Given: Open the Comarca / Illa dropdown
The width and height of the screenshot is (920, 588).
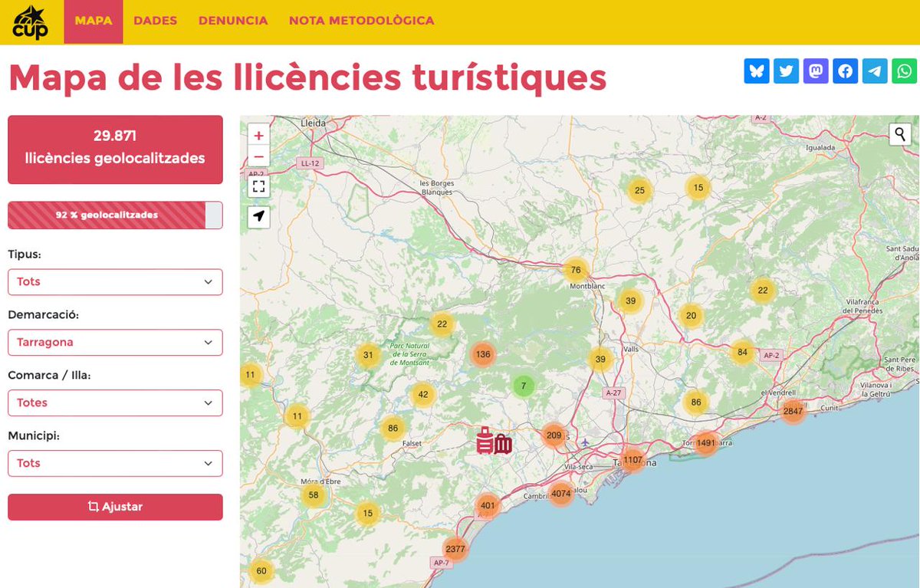Looking at the screenshot, I should point(115,402).
